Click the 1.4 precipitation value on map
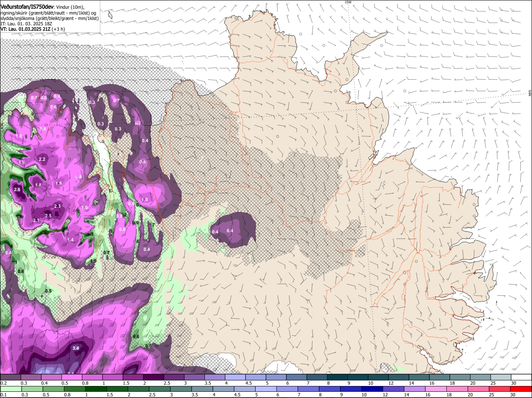Image resolution: width=532 pixels, height=398 pixels. 70,240
